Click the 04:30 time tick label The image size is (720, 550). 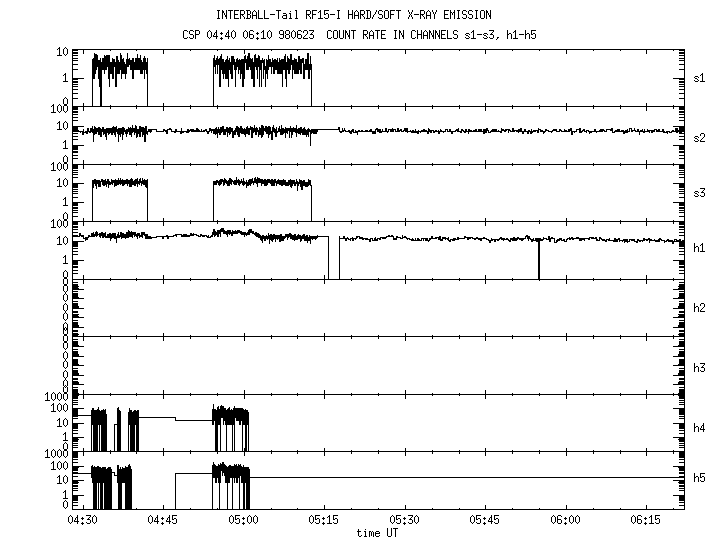82,521
